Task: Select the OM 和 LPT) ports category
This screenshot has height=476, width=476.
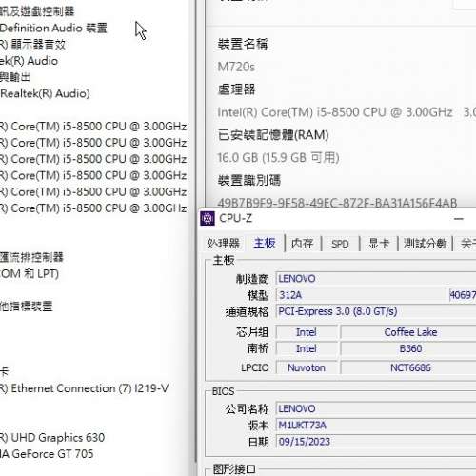Action: pos(30,273)
